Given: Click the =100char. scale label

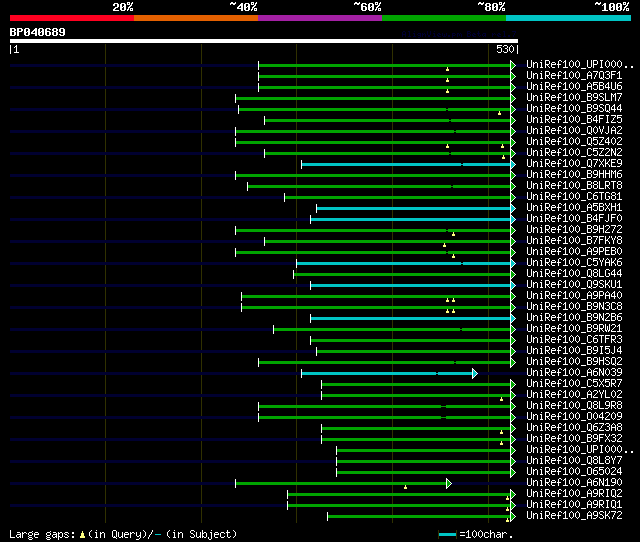Looking at the screenshot, I should pyautogui.click(x=486, y=535).
